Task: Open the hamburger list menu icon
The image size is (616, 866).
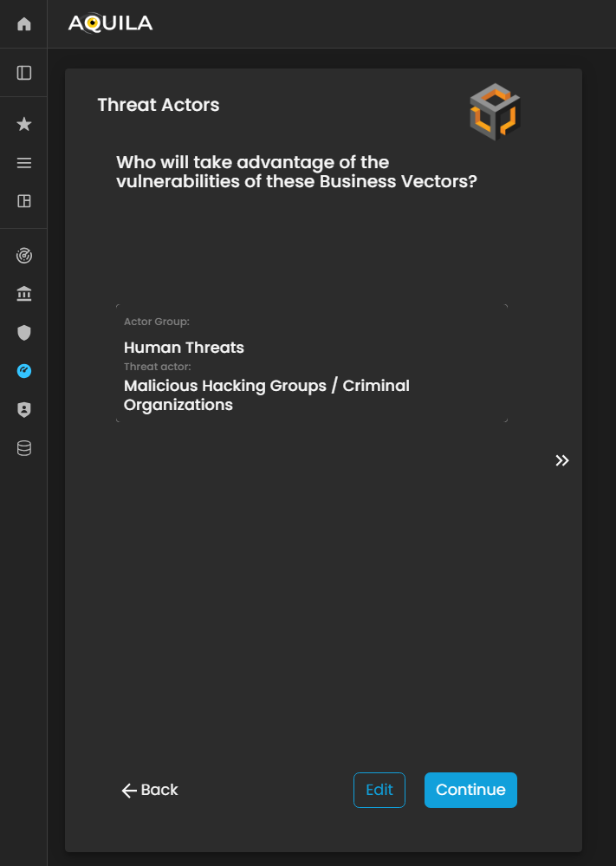Action: 24,163
